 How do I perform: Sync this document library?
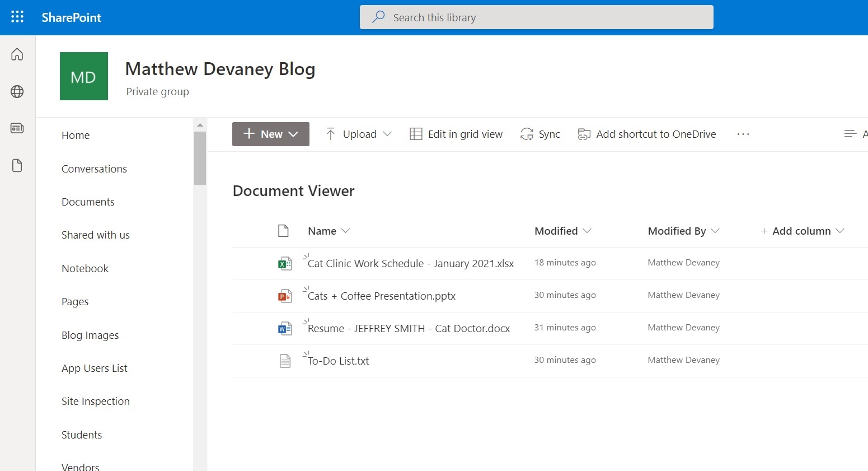pyautogui.click(x=539, y=134)
